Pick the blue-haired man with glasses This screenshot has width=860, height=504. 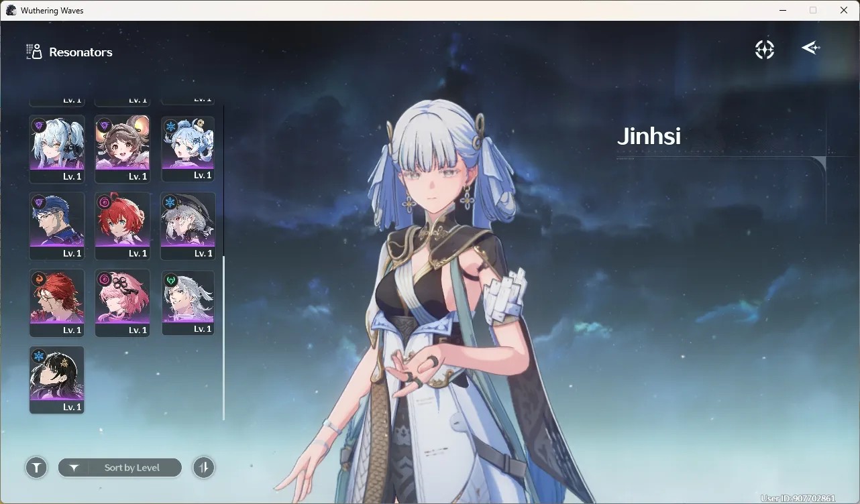pyautogui.click(x=57, y=226)
